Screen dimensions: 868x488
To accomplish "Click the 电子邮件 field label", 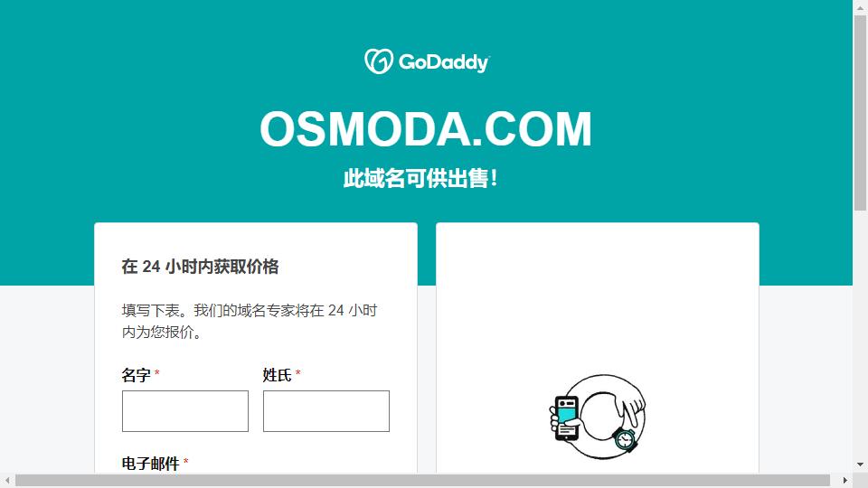I will (x=151, y=464).
